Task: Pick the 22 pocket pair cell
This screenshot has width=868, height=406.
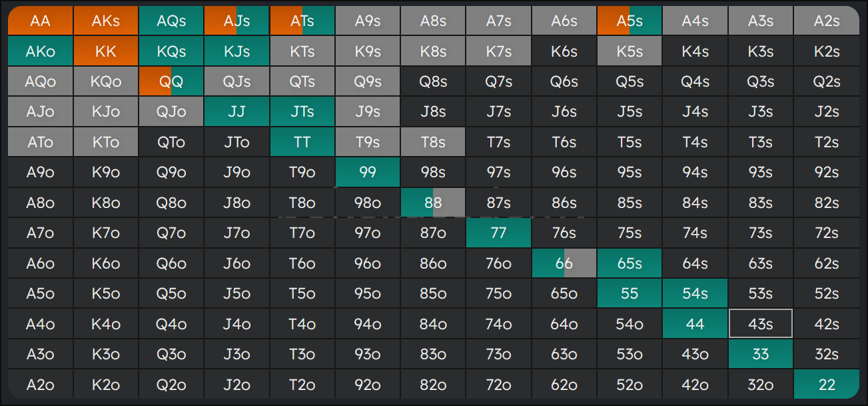Action: (x=826, y=385)
